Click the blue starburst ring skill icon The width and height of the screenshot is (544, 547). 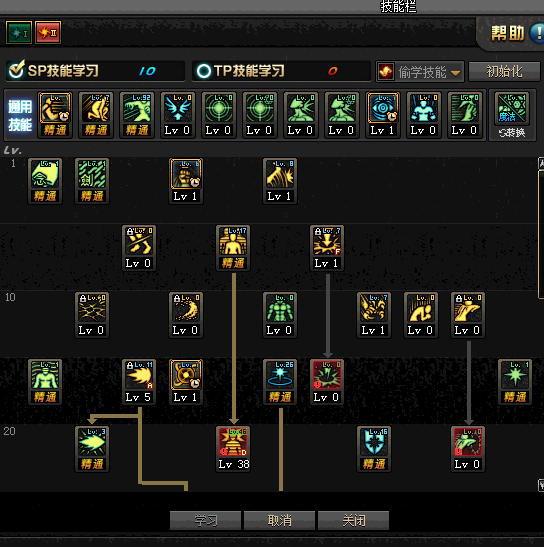click(x=280, y=375)
